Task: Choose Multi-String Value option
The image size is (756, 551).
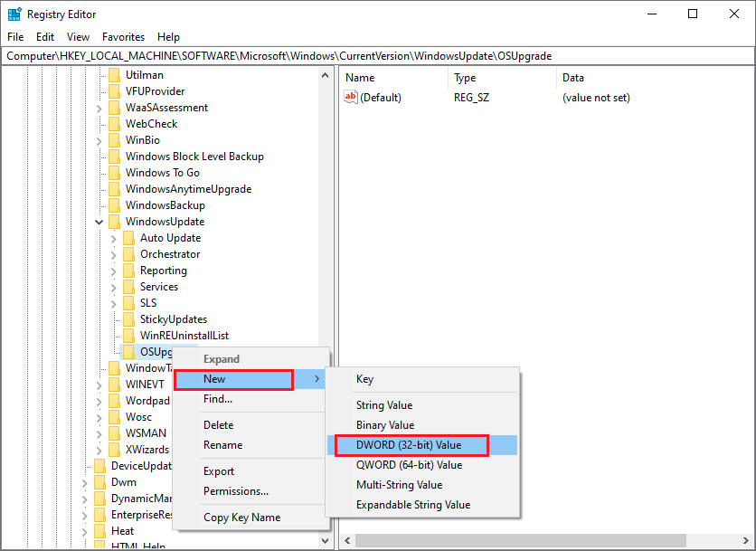Action: coord(422,484)
